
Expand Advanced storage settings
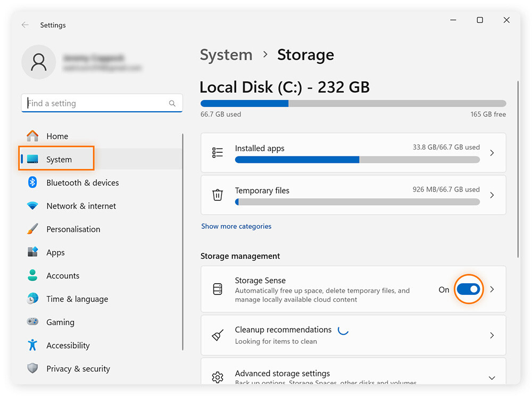(492, 377)
